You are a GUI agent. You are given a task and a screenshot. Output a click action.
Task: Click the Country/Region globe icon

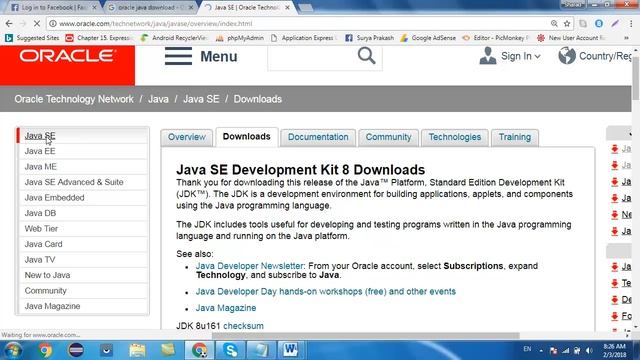tap(567, 56)
